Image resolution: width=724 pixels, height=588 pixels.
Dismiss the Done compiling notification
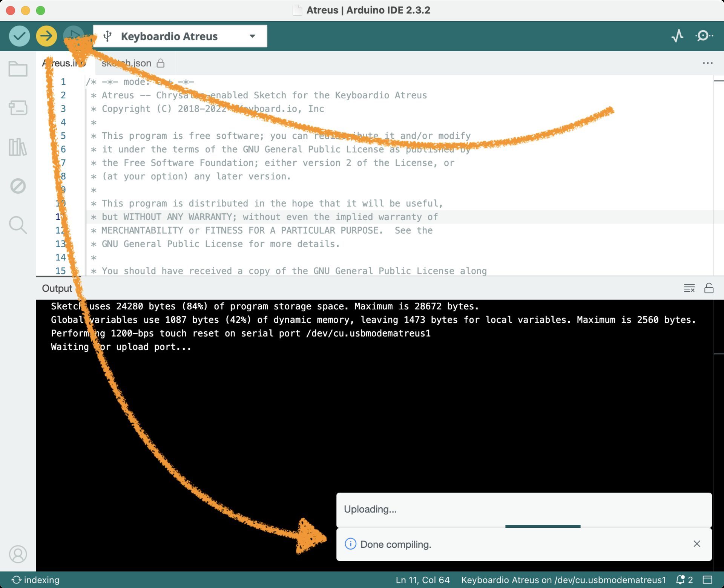(x=697, y=544)
